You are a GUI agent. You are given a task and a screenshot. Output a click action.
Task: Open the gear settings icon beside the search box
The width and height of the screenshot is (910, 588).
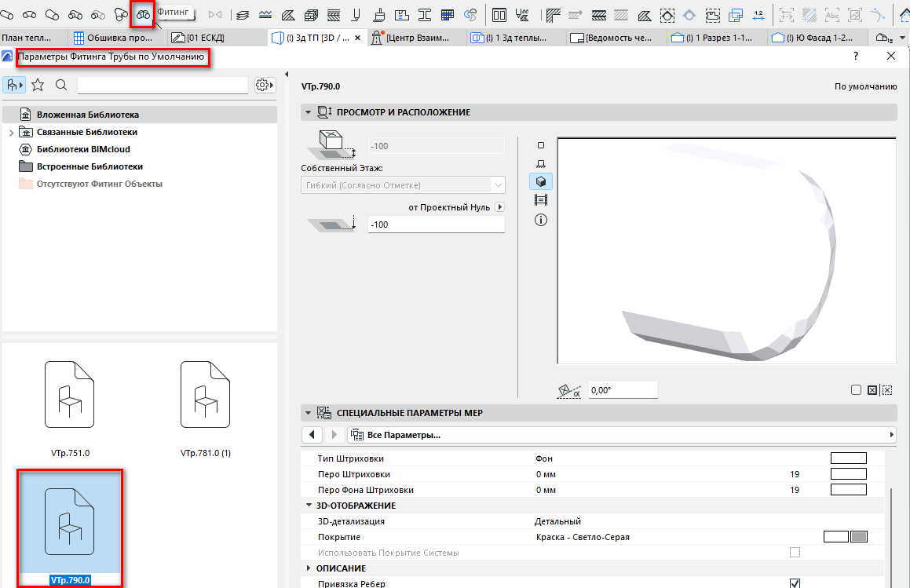point(262,82)
